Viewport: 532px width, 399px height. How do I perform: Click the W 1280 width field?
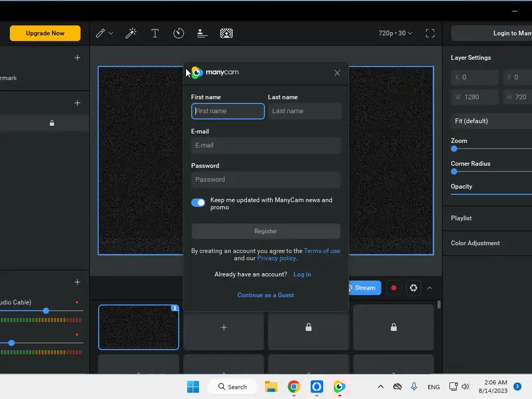[x=474, y=97]
